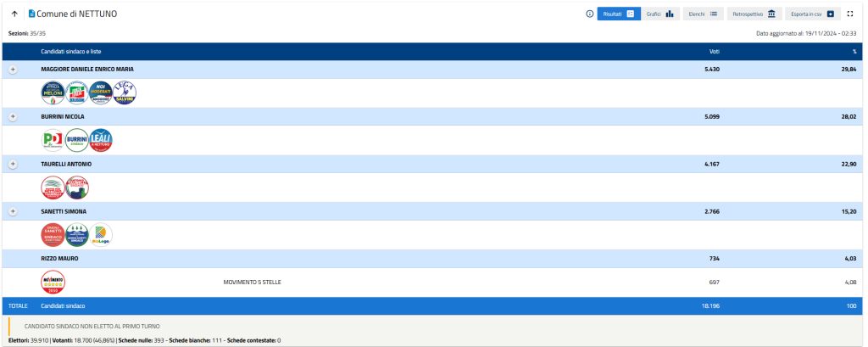Click the Movimento 5 Stelle logo
Screen dimensions: 868x347
53,281
